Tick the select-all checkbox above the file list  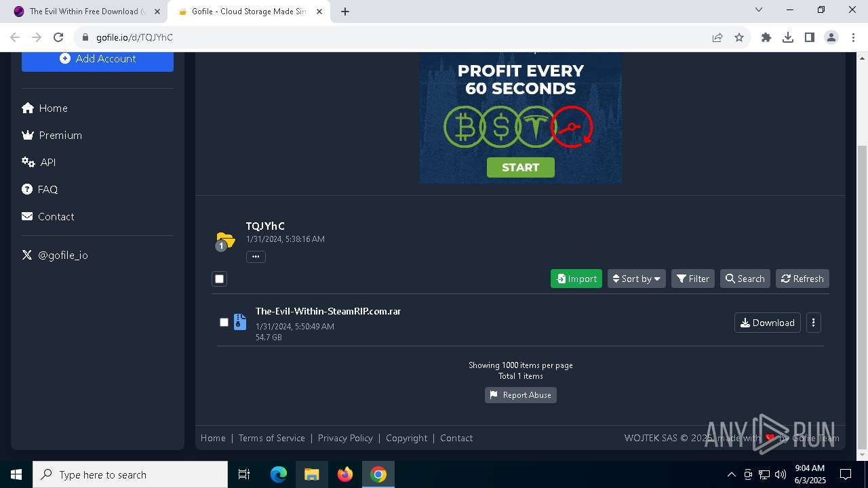tap(219, 279)
